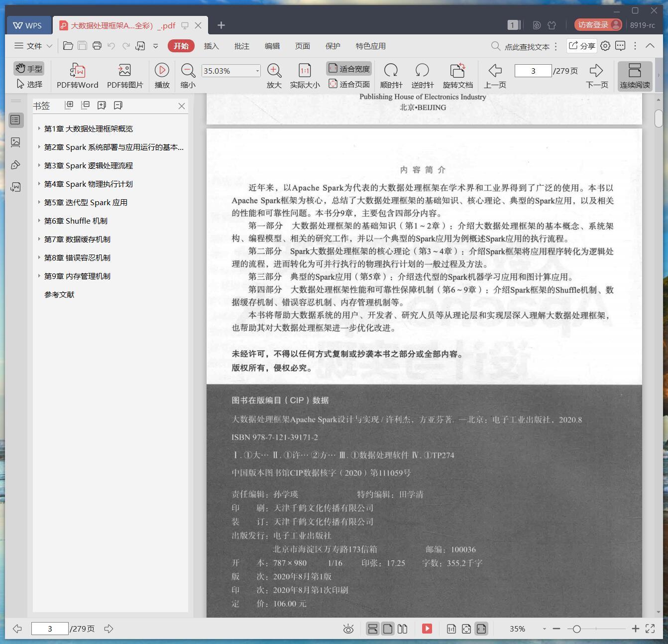Rotate page 顺时针 clockwise
The height and width of the screenshot is (644, 668).
[391, 76]
